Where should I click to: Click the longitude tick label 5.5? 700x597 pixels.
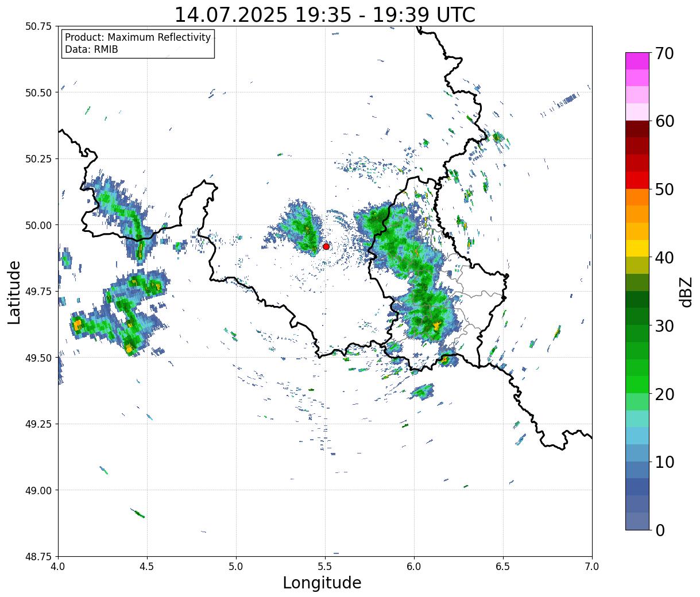[325, 567]
